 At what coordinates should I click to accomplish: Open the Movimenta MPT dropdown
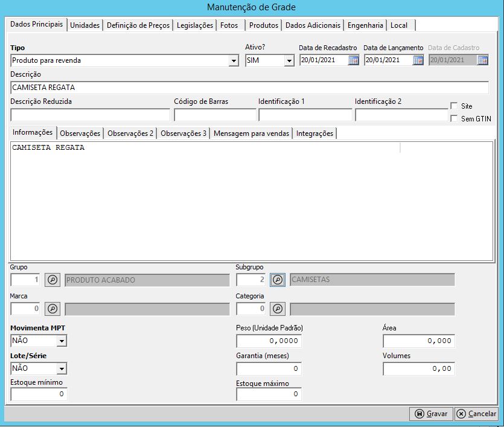pyautogui.click(x=62, y=341)
